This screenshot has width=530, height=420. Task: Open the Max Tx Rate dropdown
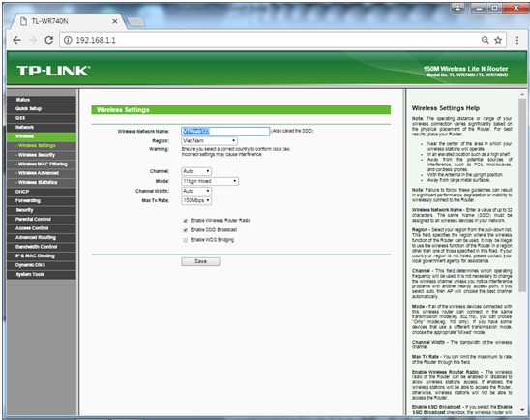[x=196, y=201]
